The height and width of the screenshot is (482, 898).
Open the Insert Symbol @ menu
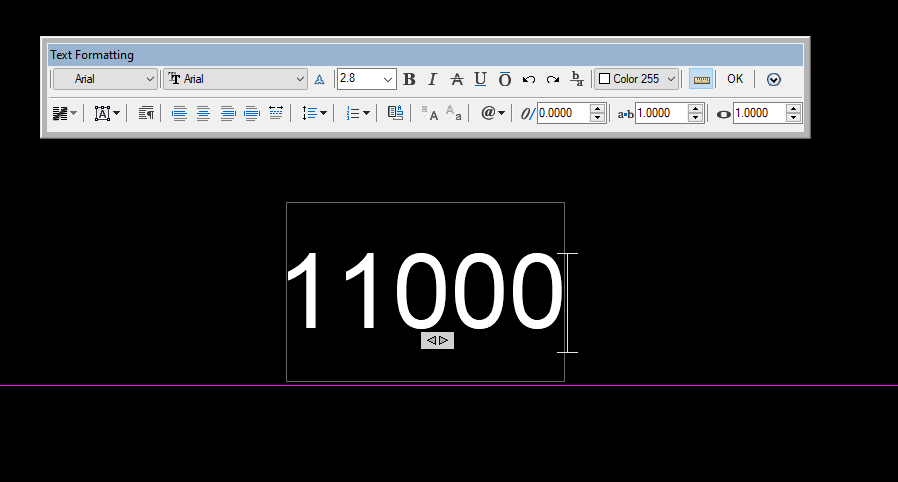pyautogui.click(x=493, y=113)
